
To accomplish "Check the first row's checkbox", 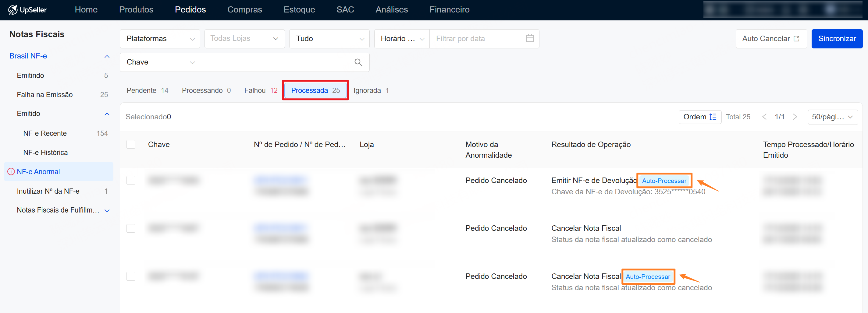I will (131, 180).
